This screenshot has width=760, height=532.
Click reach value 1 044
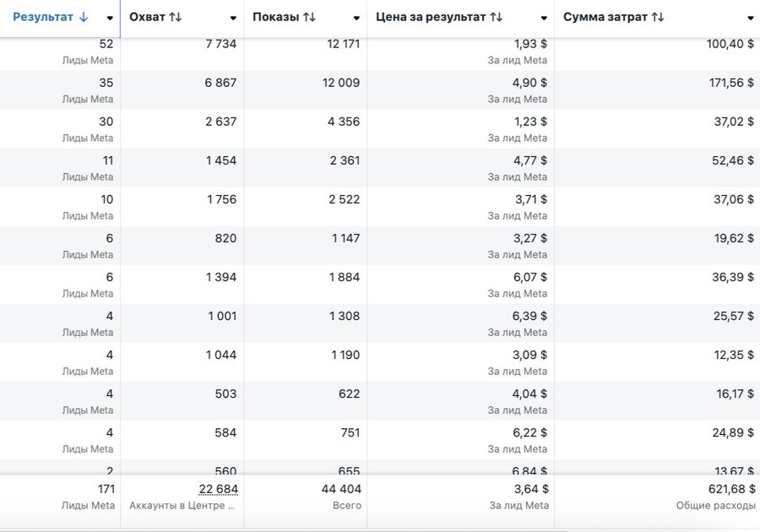221,355
